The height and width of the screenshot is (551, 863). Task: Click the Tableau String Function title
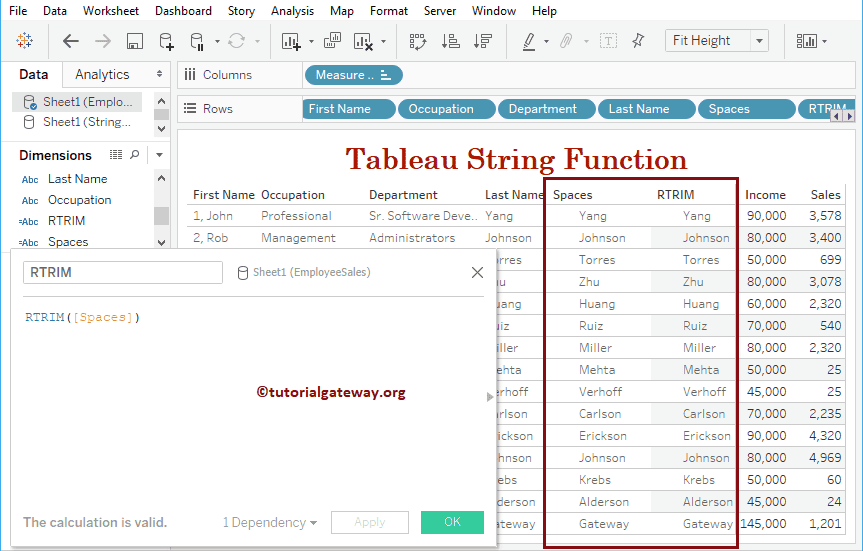tap(516, 160)
